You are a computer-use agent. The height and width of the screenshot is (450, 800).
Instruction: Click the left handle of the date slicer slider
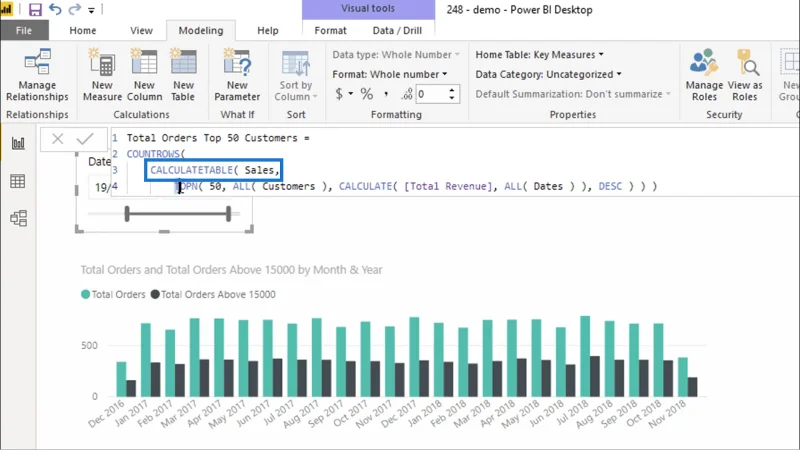(127, 214)
